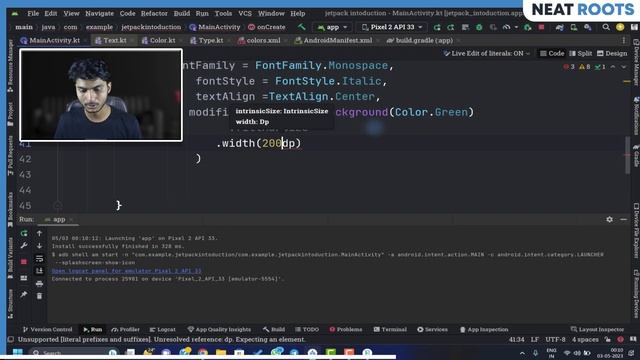Click Open logcat panel for emulator link
The image size is (640, 360).
[127, 271]
